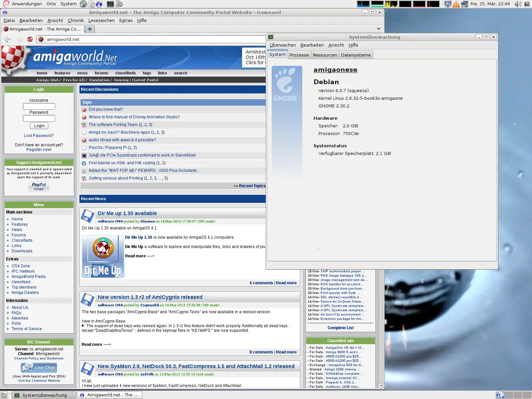Screen dimensions: 532x399
Task: Click the camera icon at panel end
Action: (x=527, y=4)
